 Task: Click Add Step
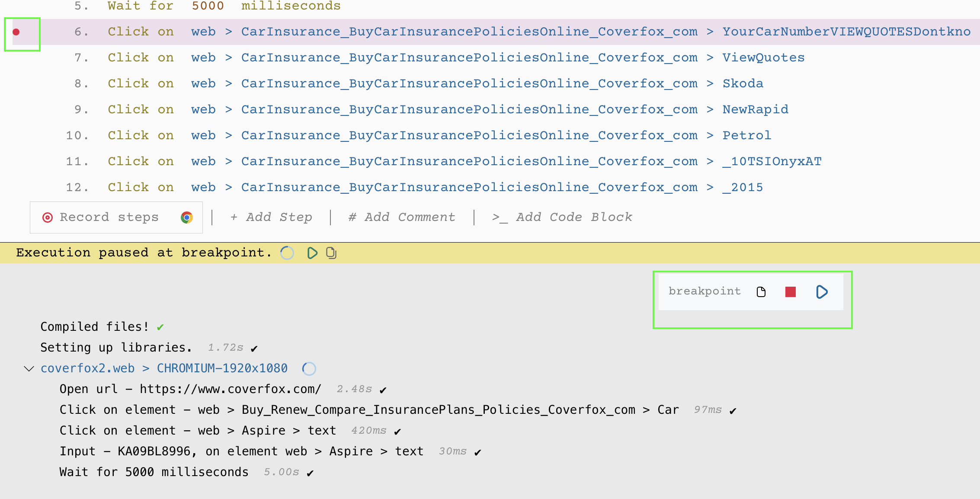(271, 217)
